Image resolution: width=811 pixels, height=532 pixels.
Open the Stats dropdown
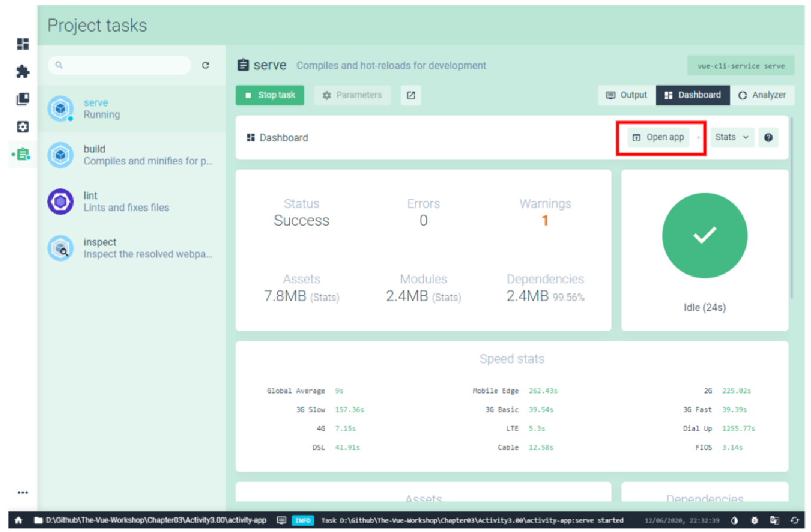[x=732, y=137]
